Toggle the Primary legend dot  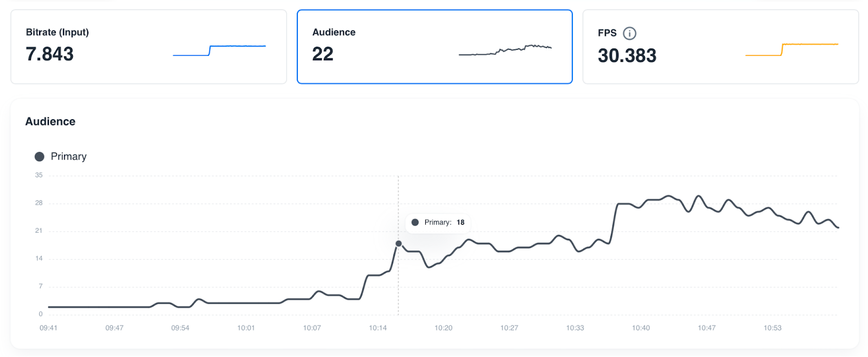40,157
